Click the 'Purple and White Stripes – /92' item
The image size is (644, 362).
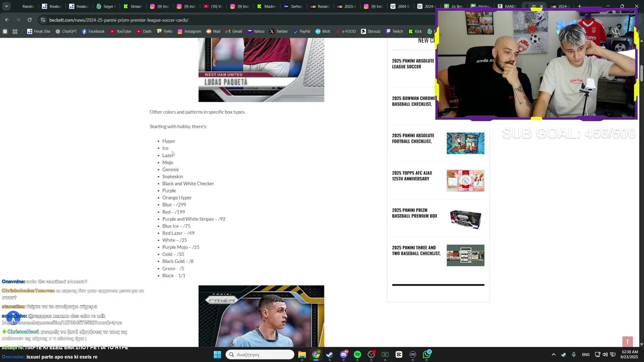point(194,219)
